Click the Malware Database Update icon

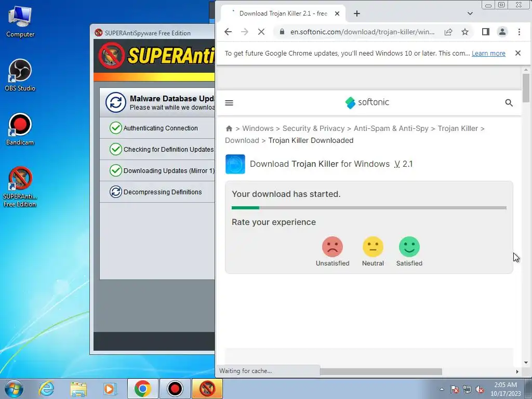pos(116,102)
